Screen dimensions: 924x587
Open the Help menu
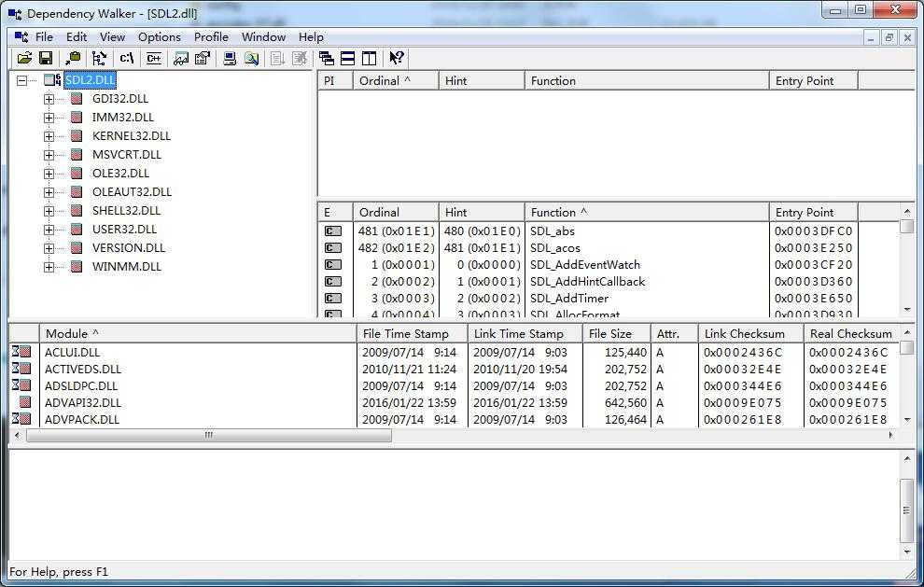311,37
